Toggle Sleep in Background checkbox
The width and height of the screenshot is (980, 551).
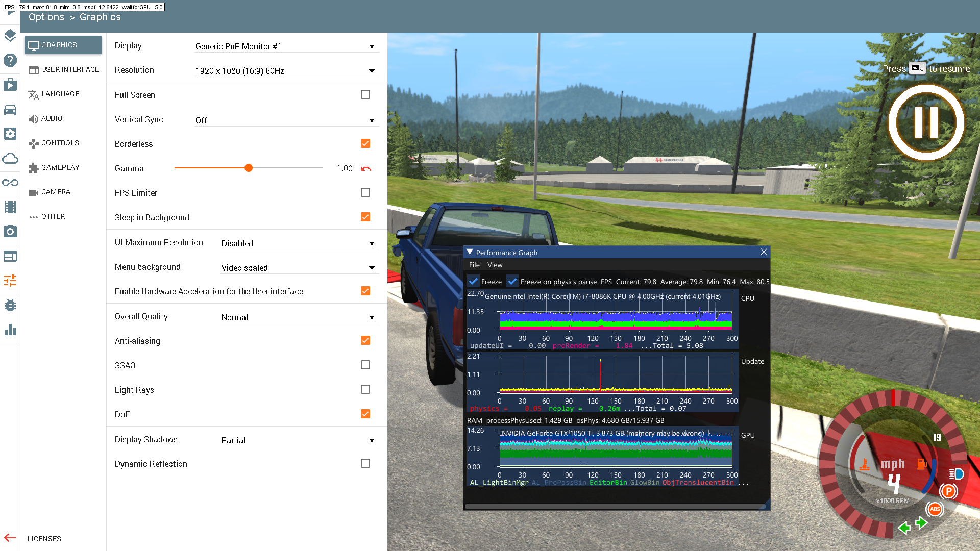tap(365, 217)
